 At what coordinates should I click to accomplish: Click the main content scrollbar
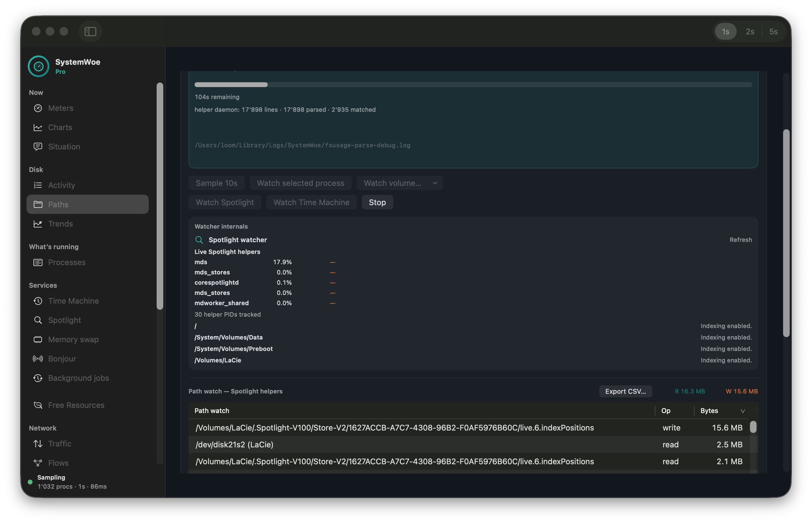786,233
